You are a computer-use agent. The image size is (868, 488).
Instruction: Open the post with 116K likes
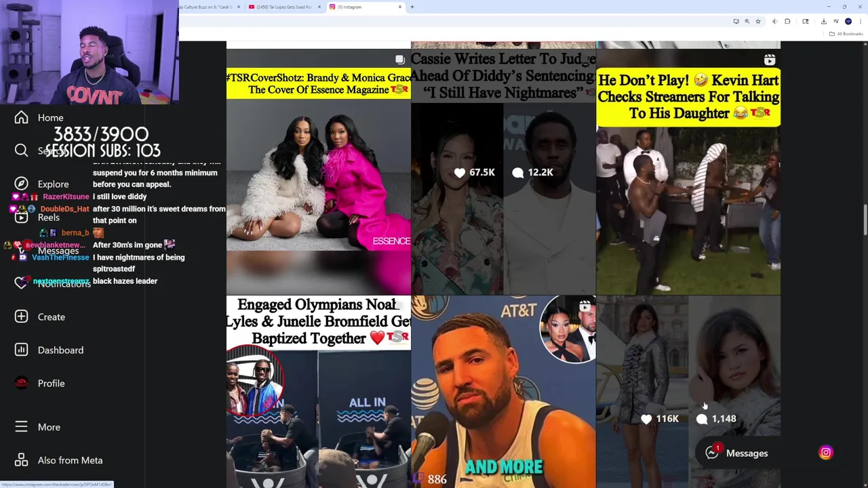coord(688,392)
